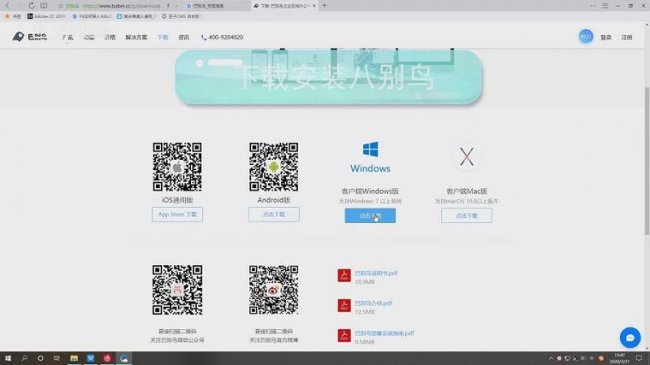Click blue download button for Windows client
The width and height of the screenshot is (650, 365).
(x=370, y=216)
